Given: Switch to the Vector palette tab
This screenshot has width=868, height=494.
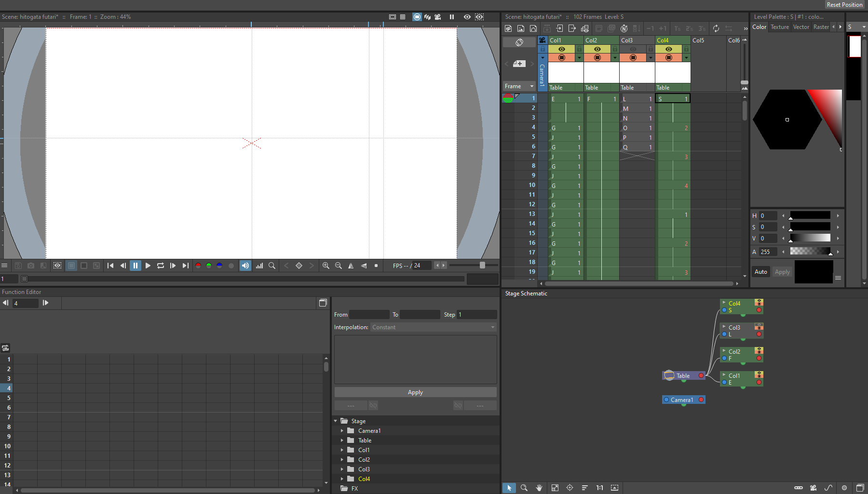Looking at the screenshot, I should coord(801,27).
